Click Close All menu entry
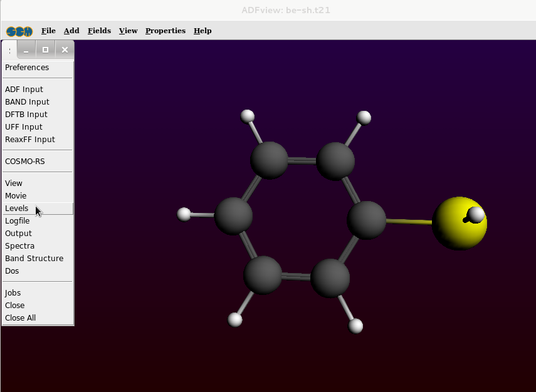The image size is (536, 392). point(21,318)
